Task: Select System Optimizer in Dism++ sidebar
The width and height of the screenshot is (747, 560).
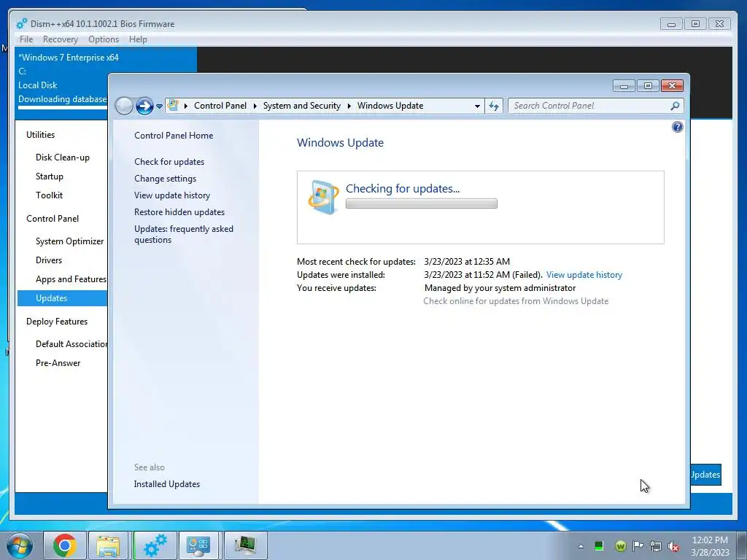Action: [69, 241]
